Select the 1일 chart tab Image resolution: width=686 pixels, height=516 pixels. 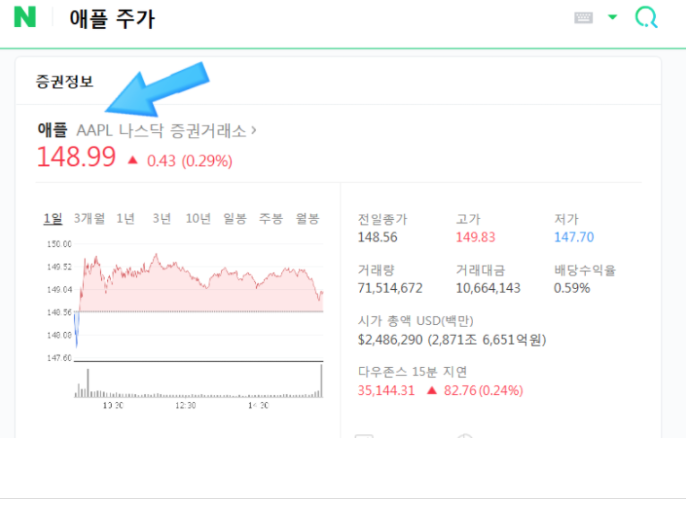coord(53,218)
